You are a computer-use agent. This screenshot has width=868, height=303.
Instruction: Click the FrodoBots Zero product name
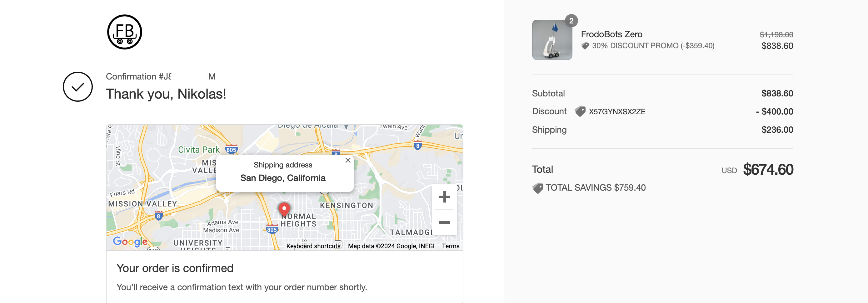(x=611, y=34)
